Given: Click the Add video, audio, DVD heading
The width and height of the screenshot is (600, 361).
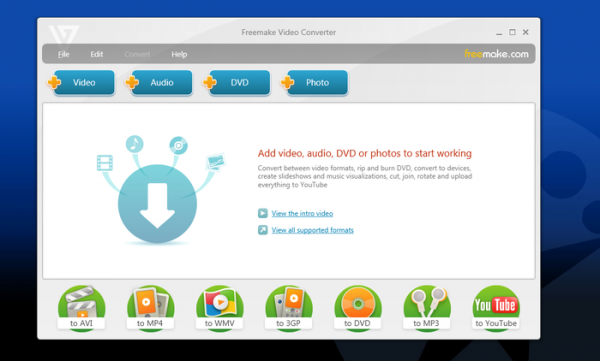Looking at the screenshot, I should click(365, 154).
